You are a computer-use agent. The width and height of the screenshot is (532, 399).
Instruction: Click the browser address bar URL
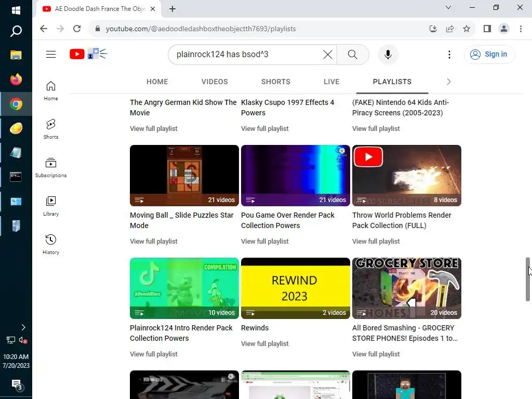click(x=201, y=29)
